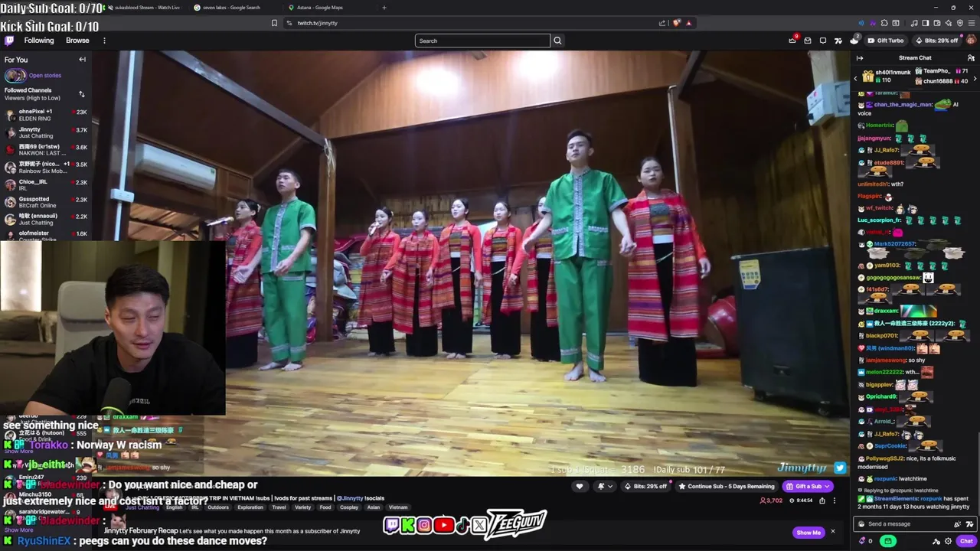Focus the Twitch search field
Image resolution: width=980 pixels, height=551 pixels.
[482, 41]
